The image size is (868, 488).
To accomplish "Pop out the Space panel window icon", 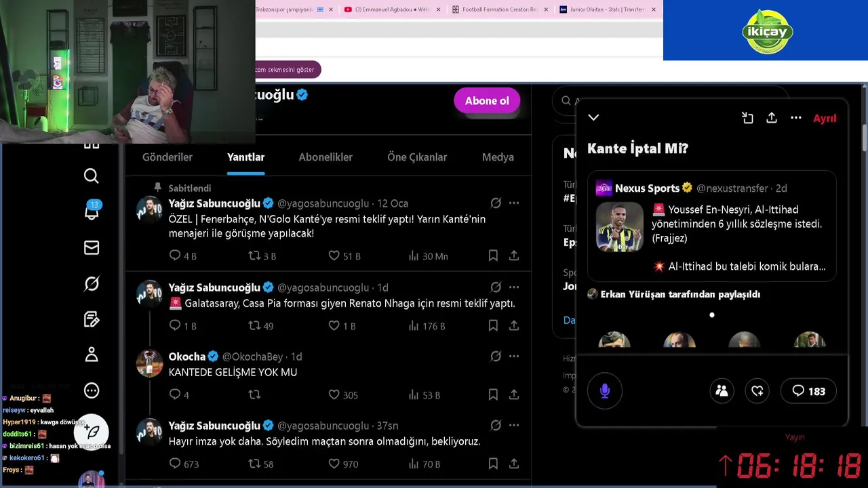I will [x=747, y=118].
